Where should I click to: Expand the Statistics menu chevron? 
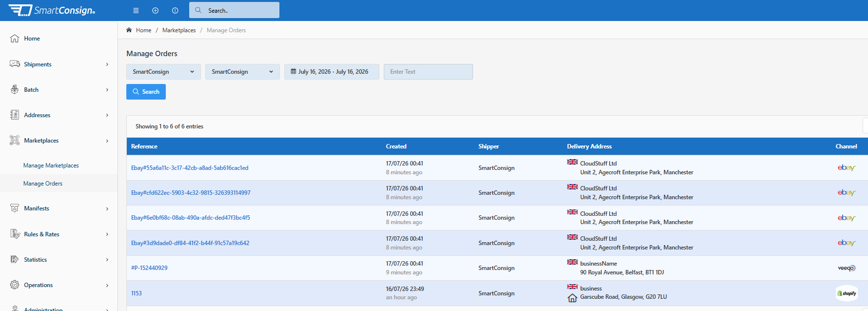point(107,259)
